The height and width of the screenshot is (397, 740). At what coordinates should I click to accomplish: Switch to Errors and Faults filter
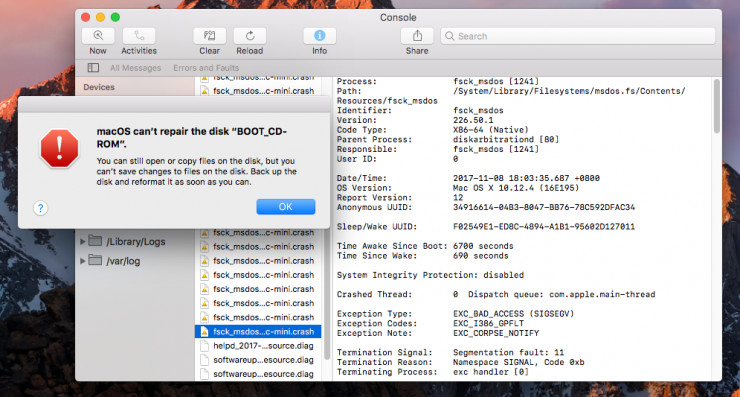pyautogui.click(x=206, y=68)
